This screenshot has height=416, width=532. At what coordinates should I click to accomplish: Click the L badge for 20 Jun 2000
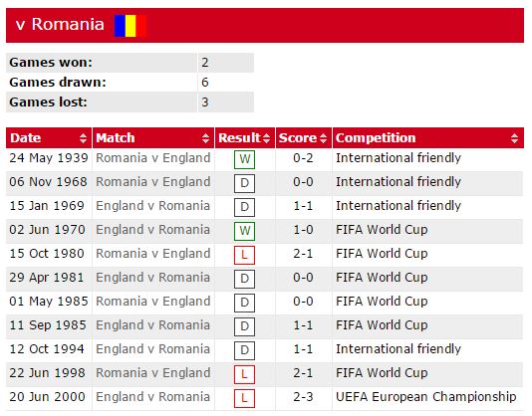(x=244, y=398)
